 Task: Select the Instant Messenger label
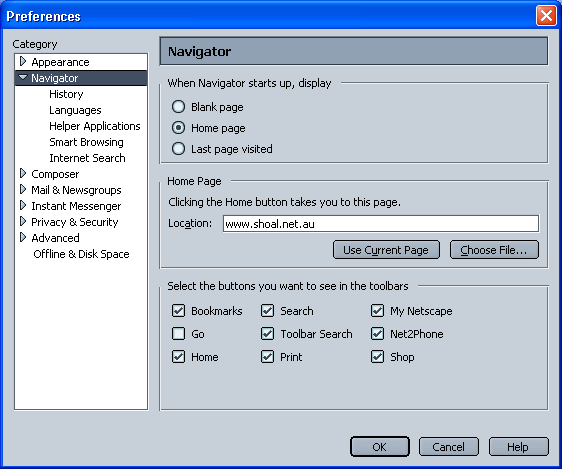tap(76, 206)
